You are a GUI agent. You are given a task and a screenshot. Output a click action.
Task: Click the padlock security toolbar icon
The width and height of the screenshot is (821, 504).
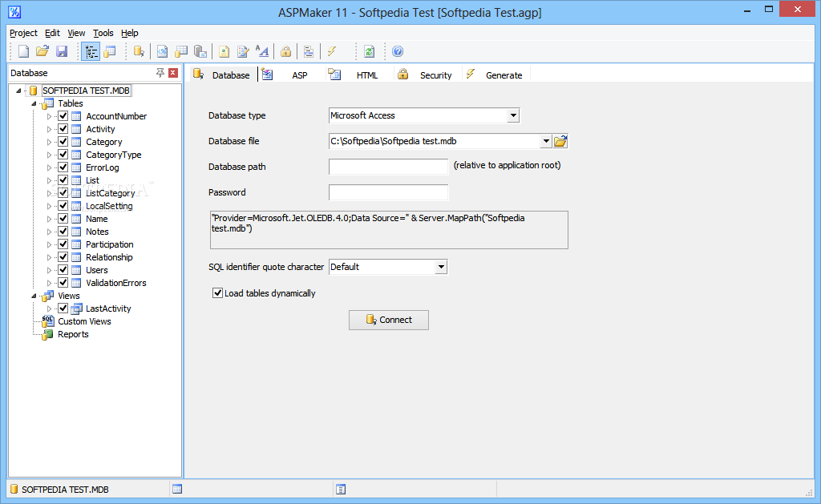[285, 51]
